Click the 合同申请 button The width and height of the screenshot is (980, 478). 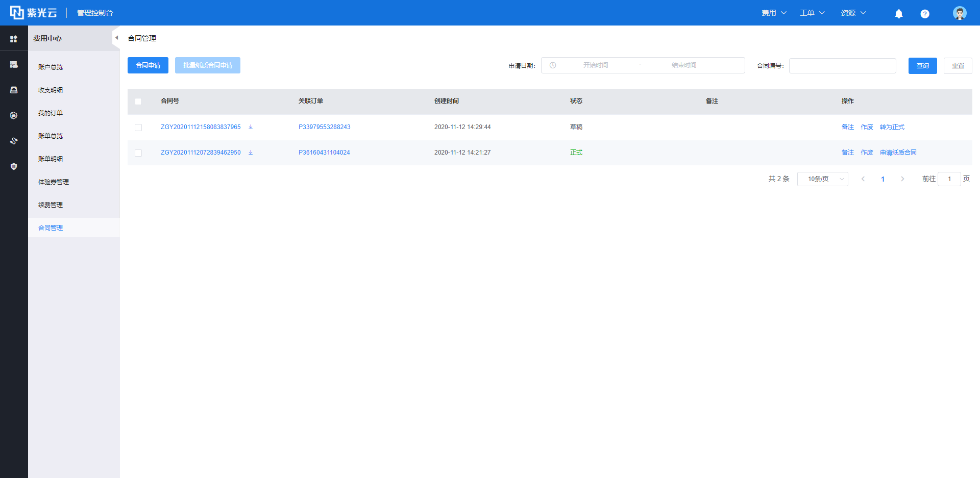pyautogui.click(x=148, y=65)
